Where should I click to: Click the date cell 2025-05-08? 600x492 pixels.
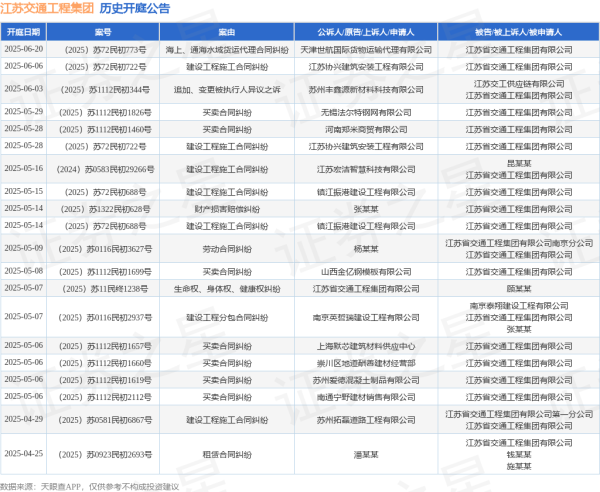(x=24, y=271)
